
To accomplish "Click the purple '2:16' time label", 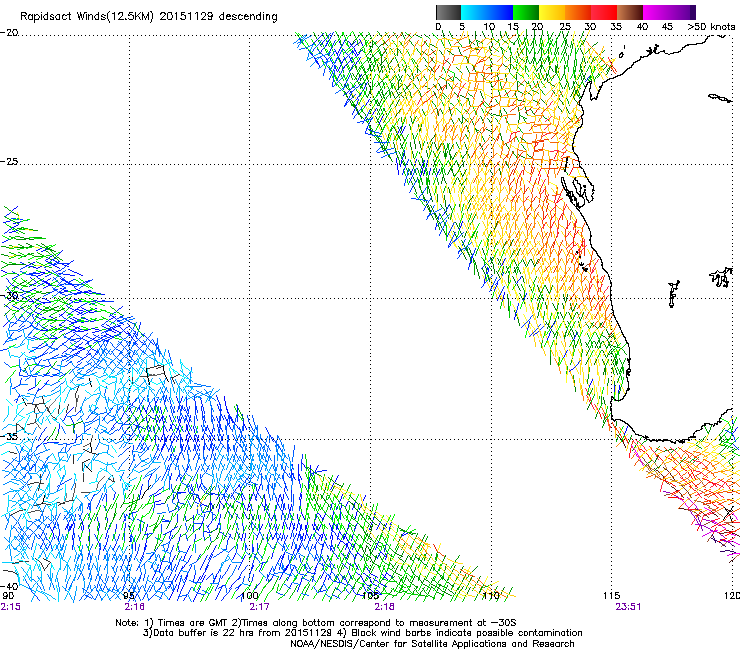I will 135,607.
